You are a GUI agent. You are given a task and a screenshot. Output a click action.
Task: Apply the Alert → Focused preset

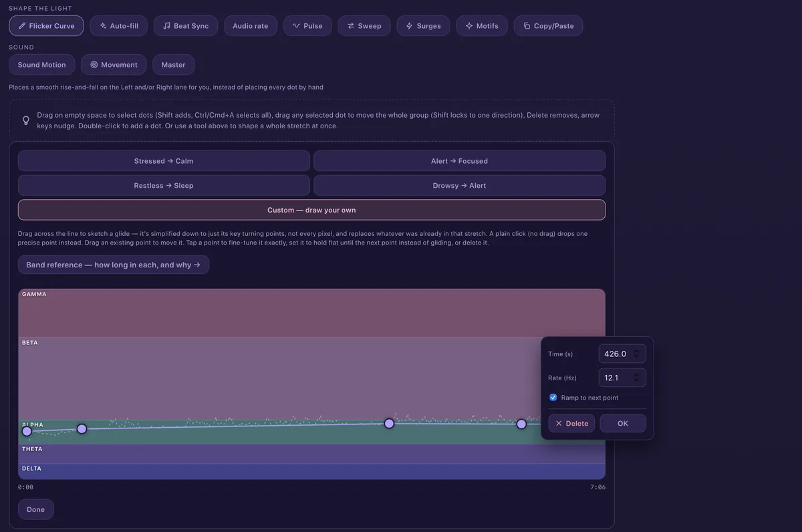(x=459, y=161)
